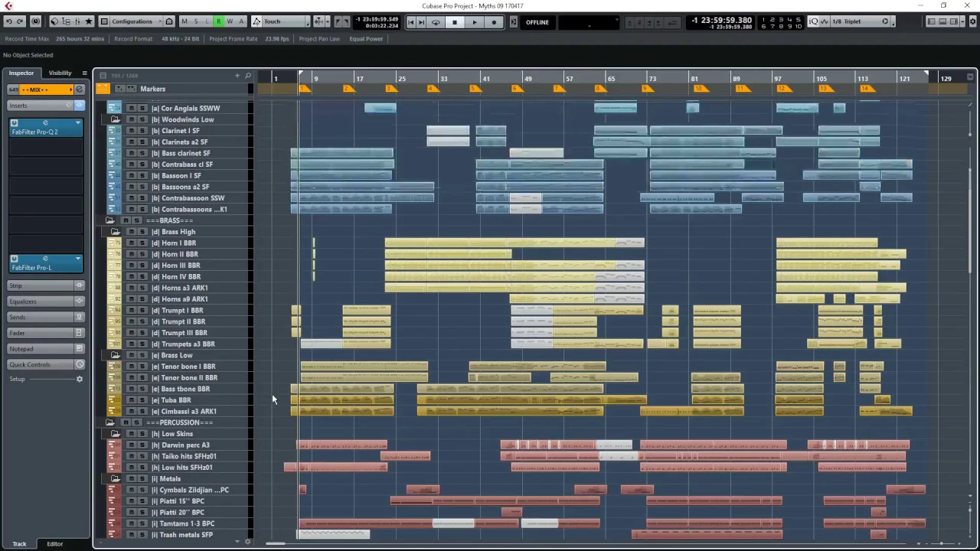980x551 pixels.
Task: Click the primary time display -1 23:59:59.380
Action: 722,20
